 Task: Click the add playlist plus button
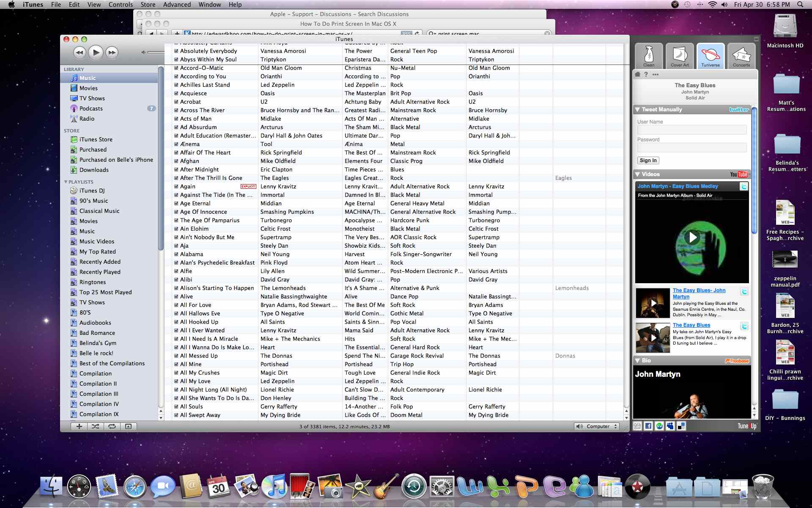click(x=79, y=426)
